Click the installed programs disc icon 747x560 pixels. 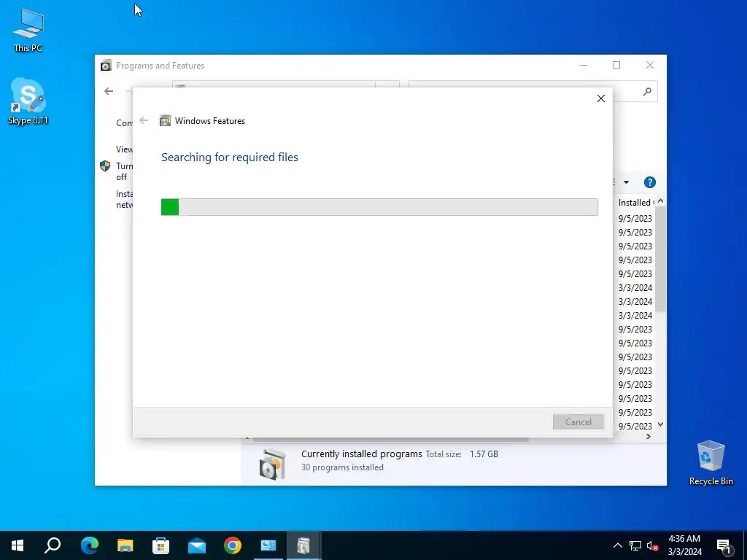(273, 464)
